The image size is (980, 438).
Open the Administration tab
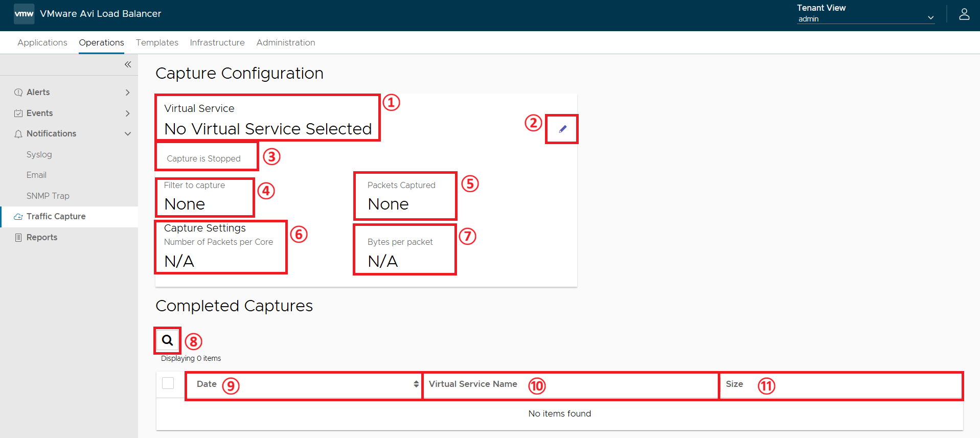pos(286,42)
